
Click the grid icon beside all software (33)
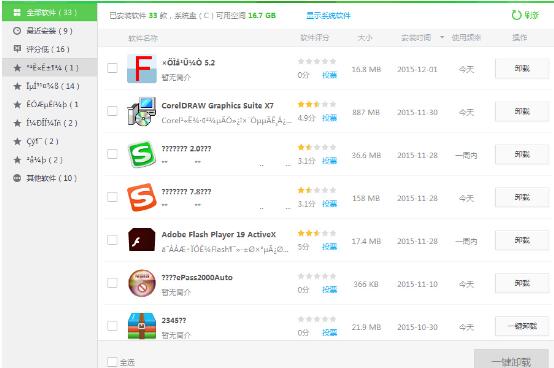[x=17, y=12]
